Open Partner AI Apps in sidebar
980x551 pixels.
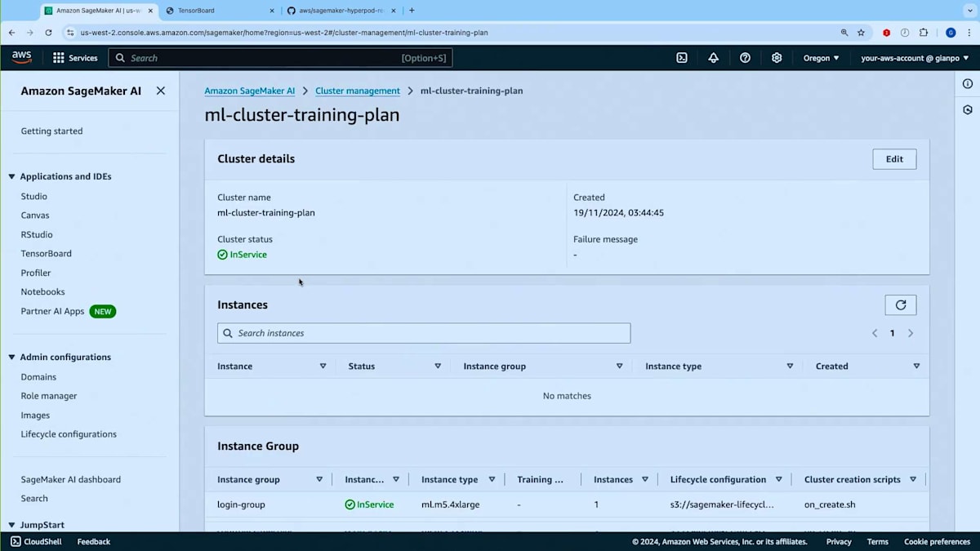coord(53,311)
